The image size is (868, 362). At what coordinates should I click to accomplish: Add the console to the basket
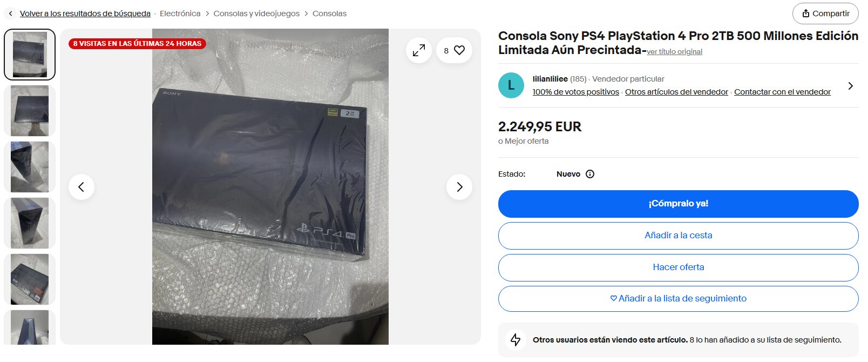click(678, 236)
